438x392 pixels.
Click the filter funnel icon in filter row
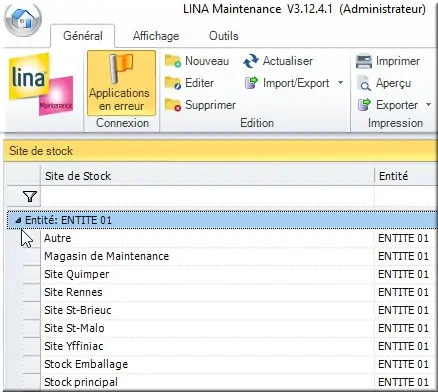[x=30, y=197]
